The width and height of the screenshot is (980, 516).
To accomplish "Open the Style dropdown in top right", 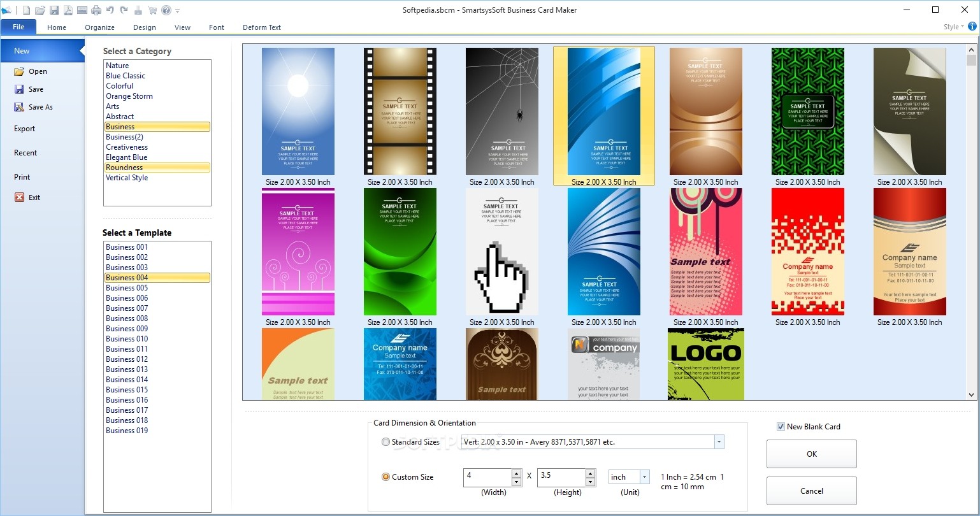I will pos(954,27).
